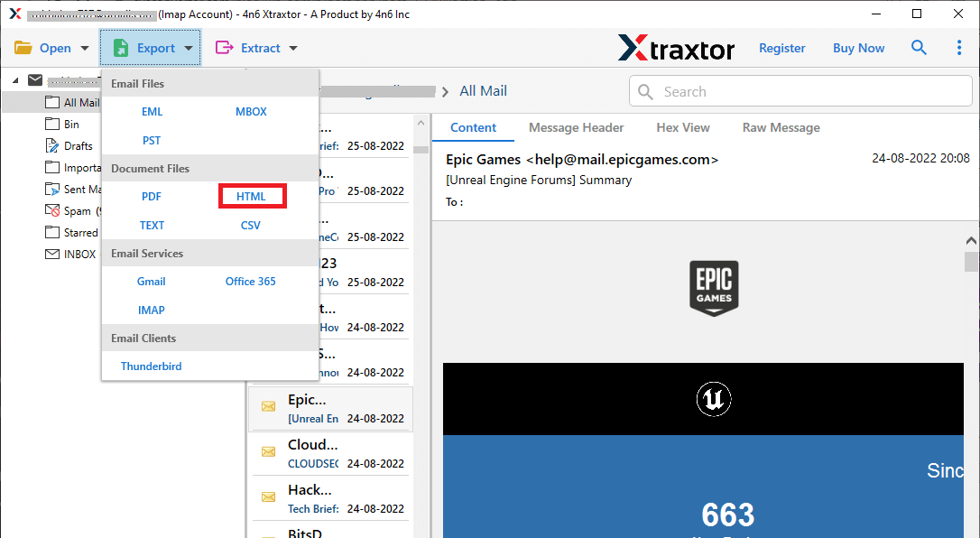980x538 pixels.
Task: Click the Extract icon in the toolbar
Action: point(226,47)
